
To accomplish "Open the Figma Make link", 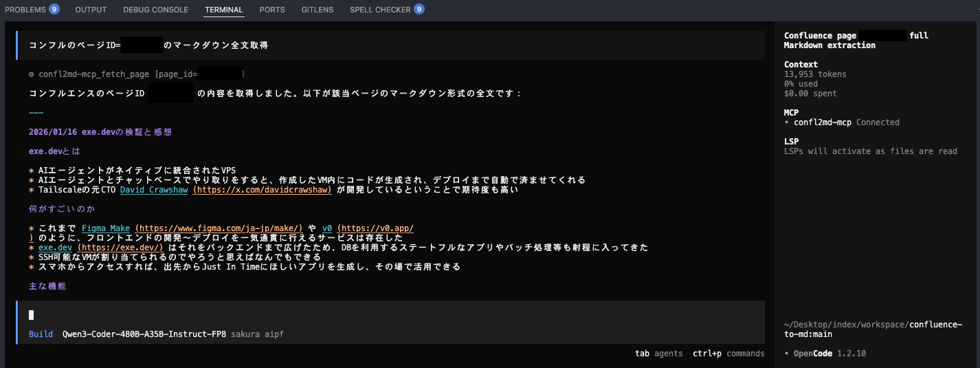I will (x=106, y=228).
